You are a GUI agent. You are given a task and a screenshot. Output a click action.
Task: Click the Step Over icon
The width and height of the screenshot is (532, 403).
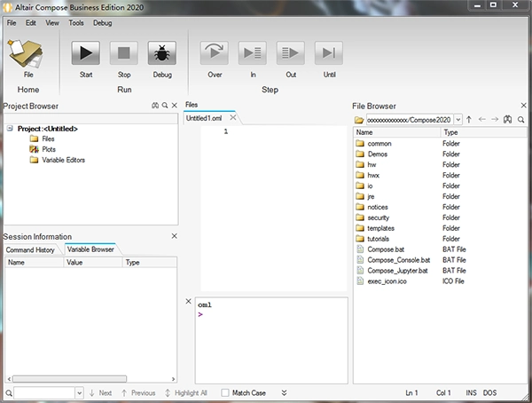[214, 53]
